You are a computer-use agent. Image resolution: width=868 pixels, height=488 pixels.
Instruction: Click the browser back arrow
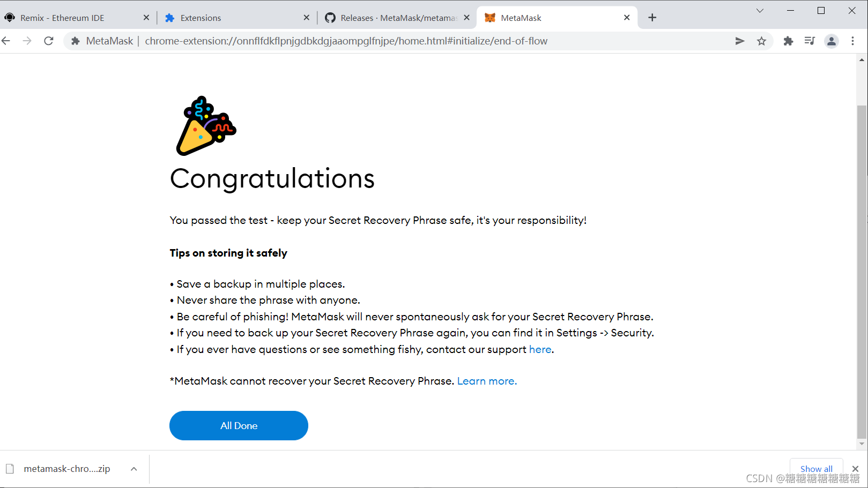pyautogui.click(x=6, y=41)
